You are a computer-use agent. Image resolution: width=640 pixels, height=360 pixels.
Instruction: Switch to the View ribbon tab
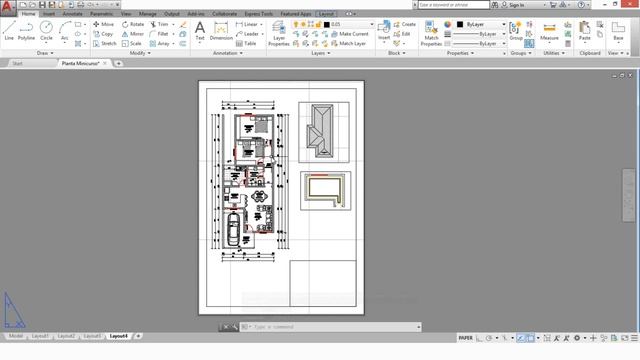pyautogui.click(x=126, y=14)
